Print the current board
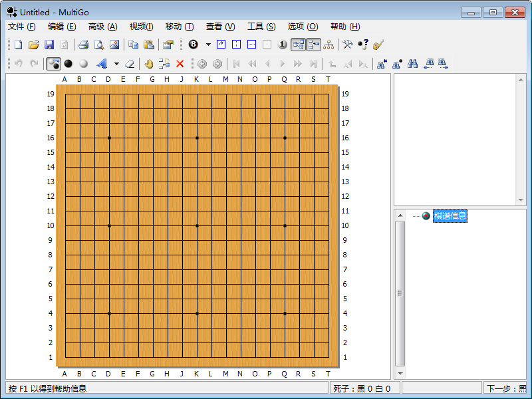The height and width of the screenshot is (399, 532). [x=84, y=44]
